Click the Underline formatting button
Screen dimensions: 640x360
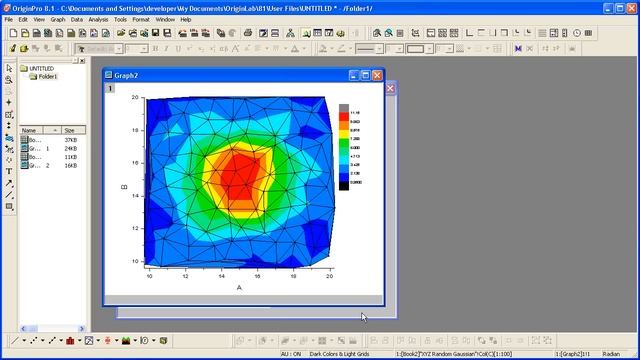pyautogui.click(x=178, y=49)
